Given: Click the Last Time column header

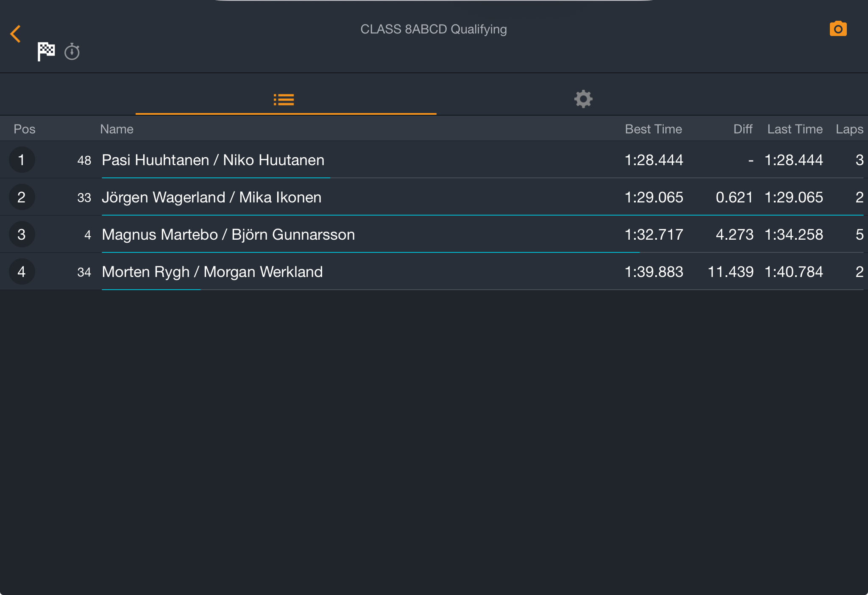Looking at the screenshot, I should [795, 129].
